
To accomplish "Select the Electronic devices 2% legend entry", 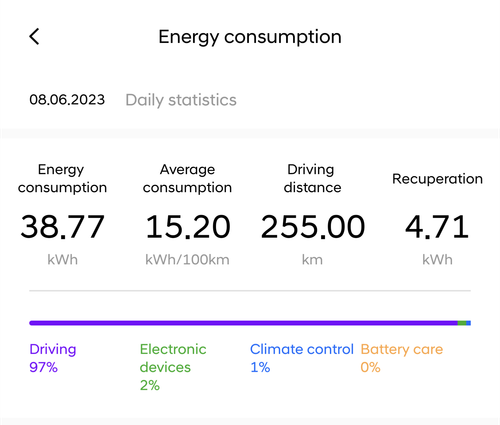I will (x=173, y=367).
